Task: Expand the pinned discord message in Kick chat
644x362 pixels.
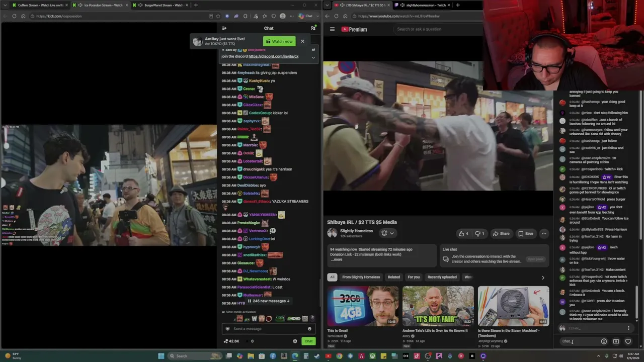Action: (x=313, y=57)
